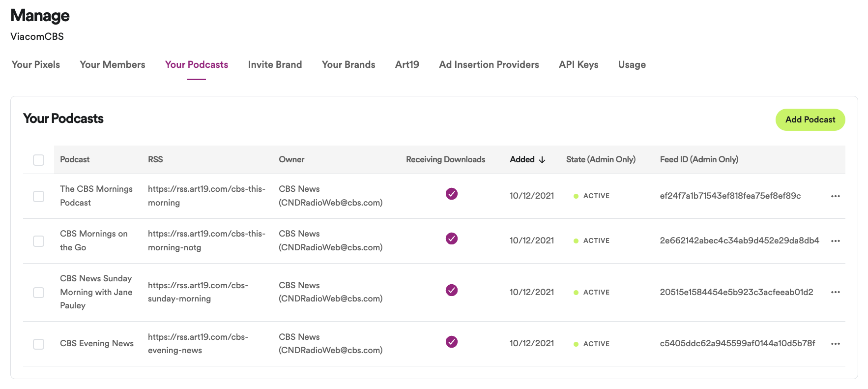Click the ViacomCBS organization name

point(37,36)
